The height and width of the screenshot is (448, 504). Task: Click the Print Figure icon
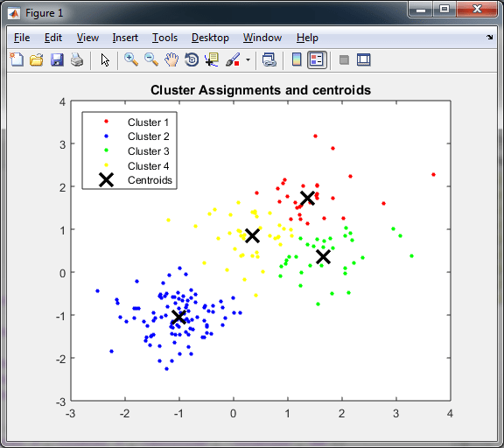(77, 59)
